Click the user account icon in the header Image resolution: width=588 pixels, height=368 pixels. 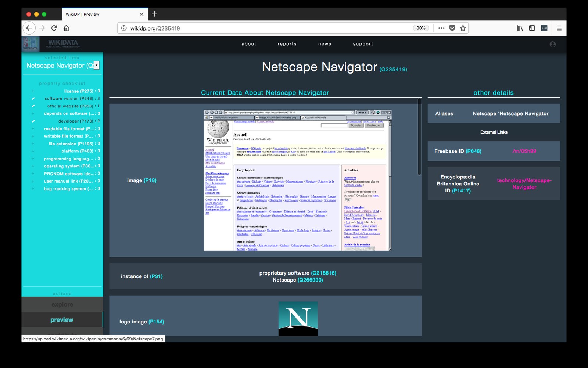(552, 44)
